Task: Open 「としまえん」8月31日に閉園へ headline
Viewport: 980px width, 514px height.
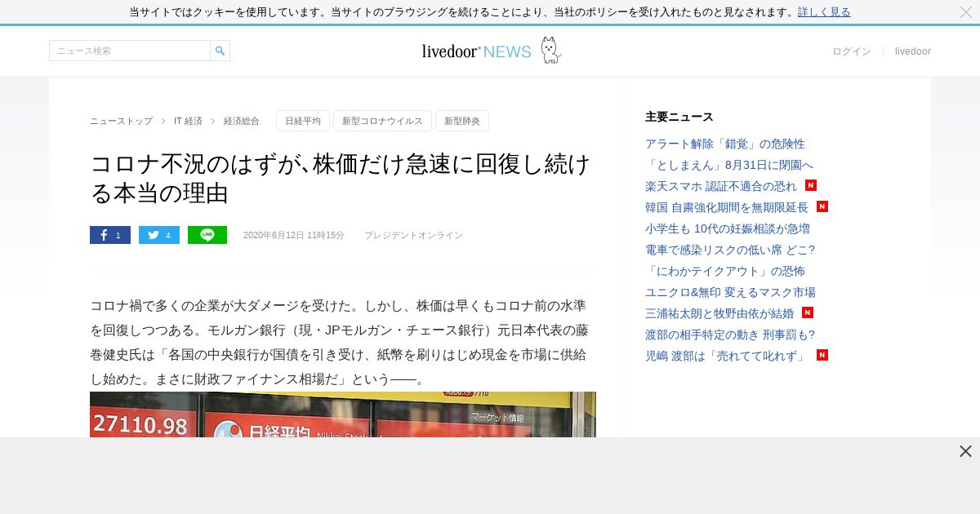Action: 729,165
